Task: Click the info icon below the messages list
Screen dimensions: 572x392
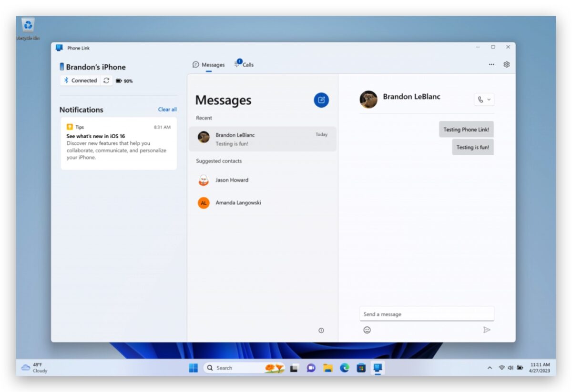Action: (x=321, y=330)
